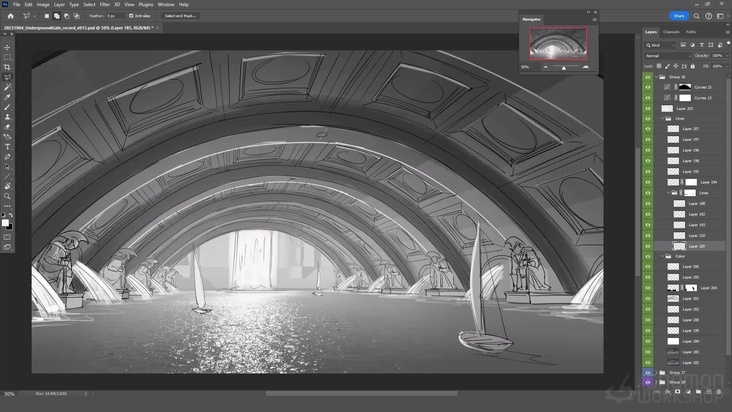
Task: Create new group folder icon
Action: click(x=698, y=392)
